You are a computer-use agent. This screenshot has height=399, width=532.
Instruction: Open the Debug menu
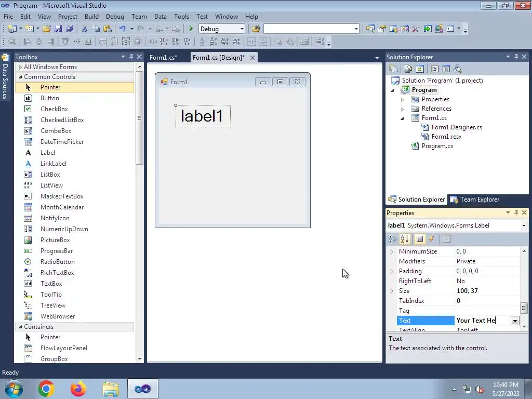115,16
